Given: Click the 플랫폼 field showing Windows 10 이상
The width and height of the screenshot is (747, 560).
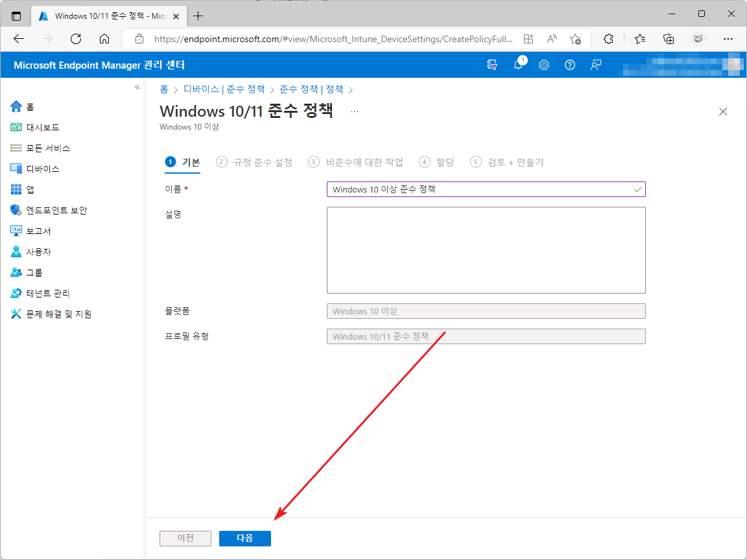Looking at the screenshot, I should (x=486, y=311).
